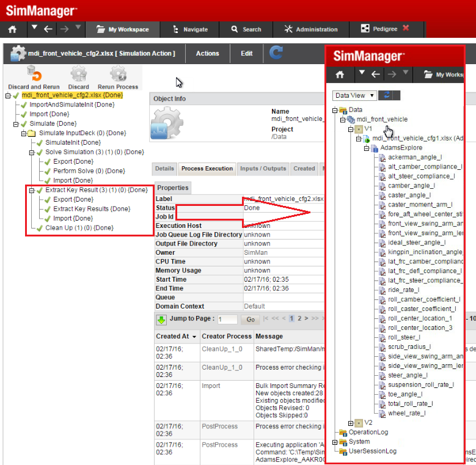This screenshot has width=476, height=465.
Task: Open the Search tab
Action: (246, 29)
